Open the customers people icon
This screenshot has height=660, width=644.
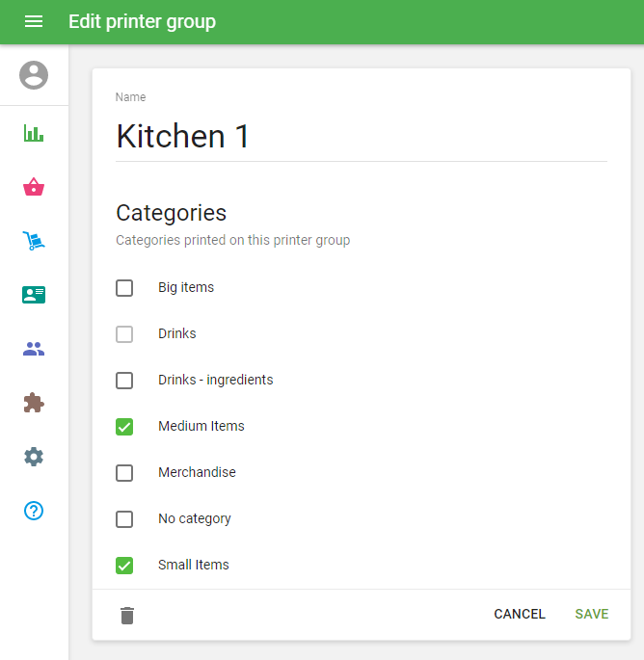pos(34,349)
